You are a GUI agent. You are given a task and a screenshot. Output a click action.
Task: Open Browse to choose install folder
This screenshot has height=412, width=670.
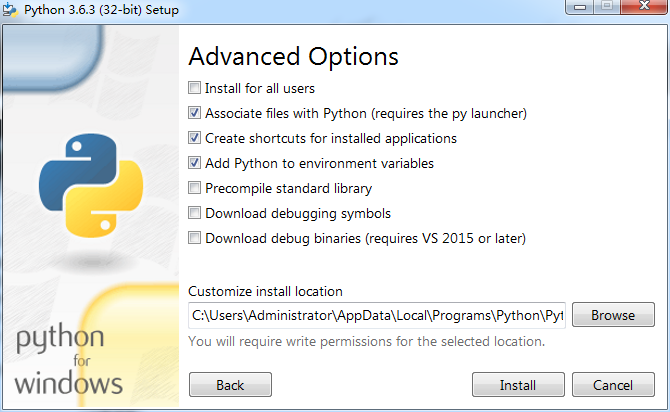613,315
